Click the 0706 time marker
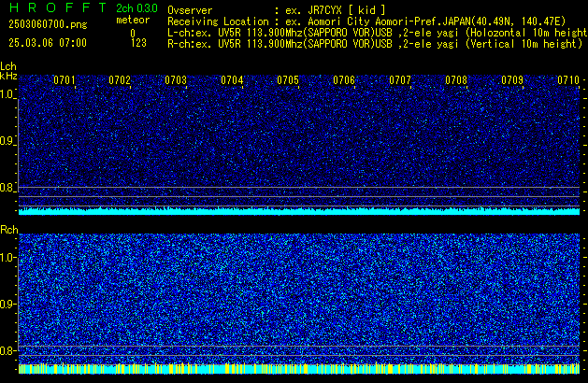 coord(344,80)
